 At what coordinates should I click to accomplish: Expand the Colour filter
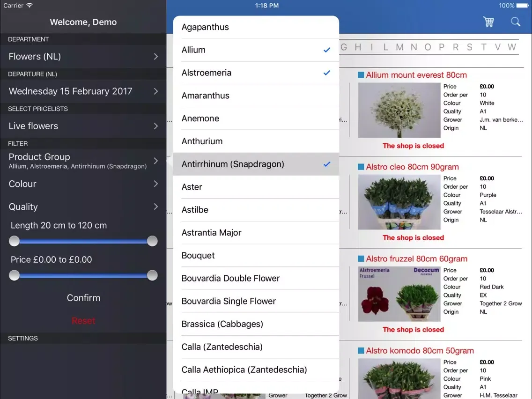tap(83, 184)
